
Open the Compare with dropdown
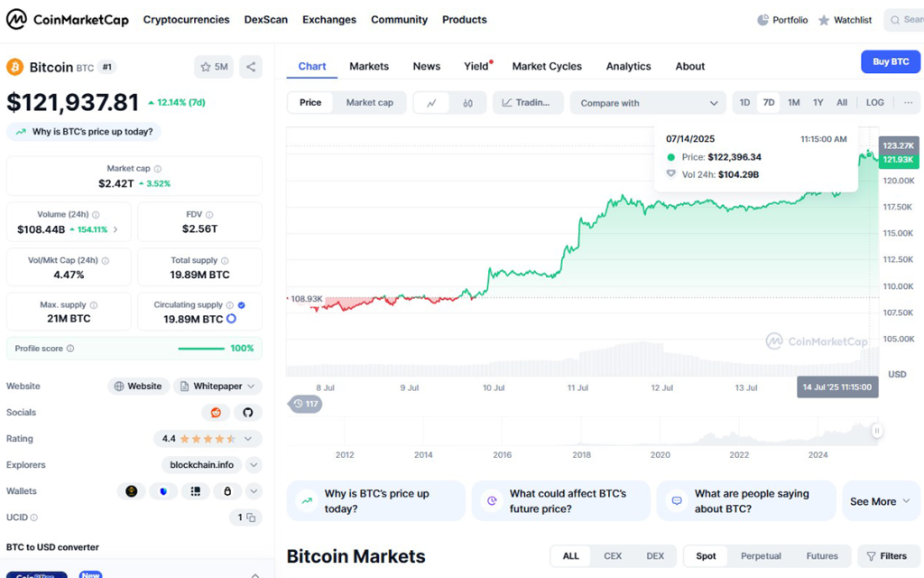point(648,103)
